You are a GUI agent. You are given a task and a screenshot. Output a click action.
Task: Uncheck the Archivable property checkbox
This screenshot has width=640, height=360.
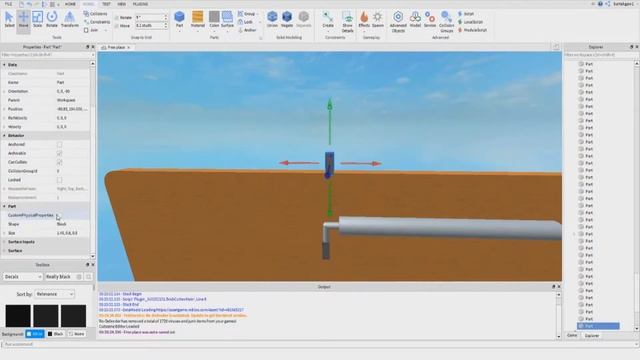pos(60,153)
